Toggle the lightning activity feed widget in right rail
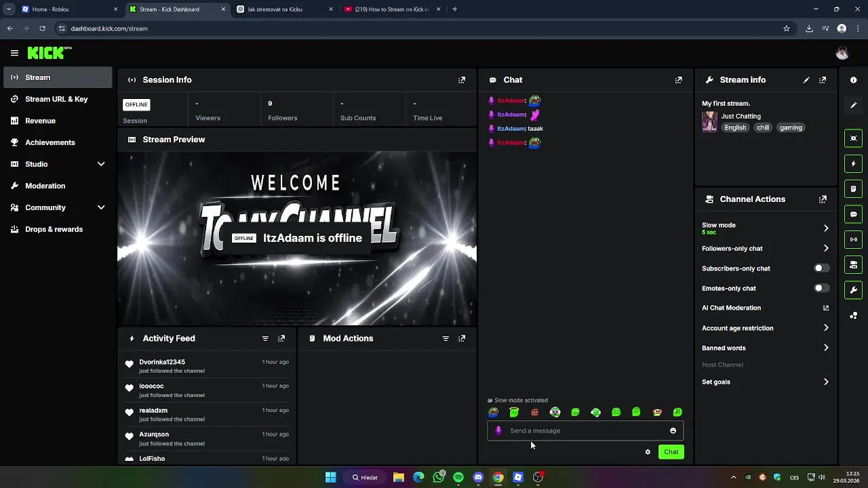868x488 pixels. [x=853, y=163]
